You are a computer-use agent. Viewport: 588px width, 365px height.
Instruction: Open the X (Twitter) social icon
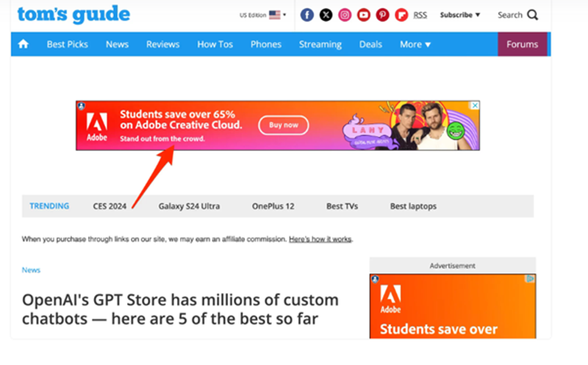(x=326, y=15)
